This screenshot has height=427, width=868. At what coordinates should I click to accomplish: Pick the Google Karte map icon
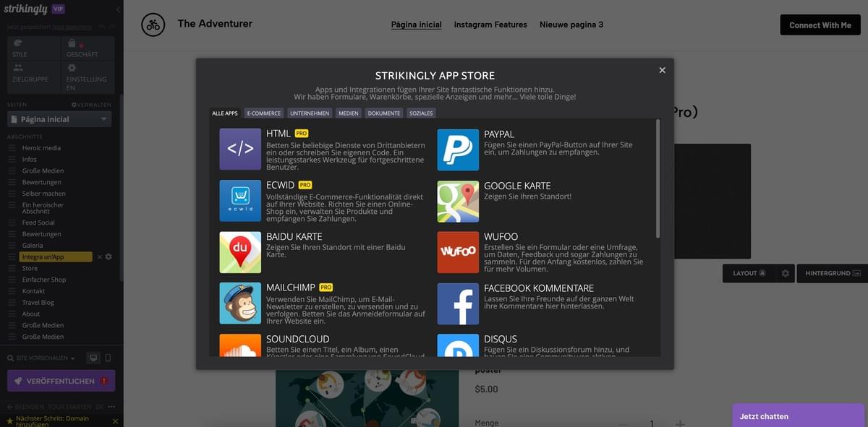point(458,201)
